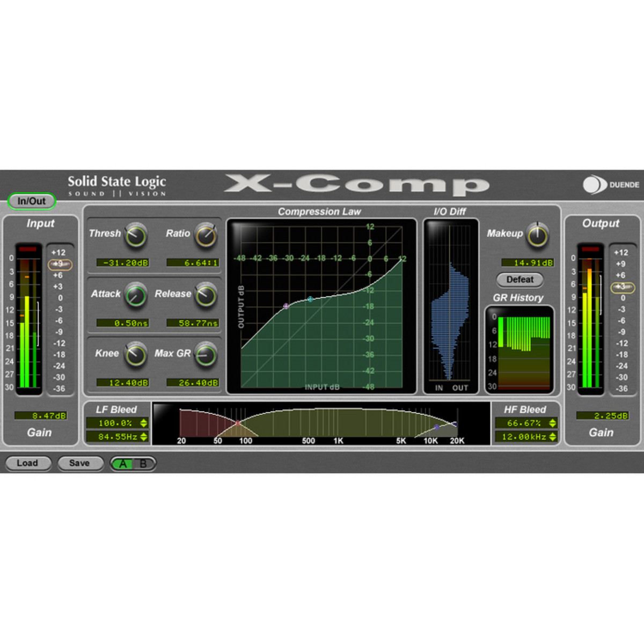Click the +12 mark on Output gain scale
644x644 pixels.
621,252
